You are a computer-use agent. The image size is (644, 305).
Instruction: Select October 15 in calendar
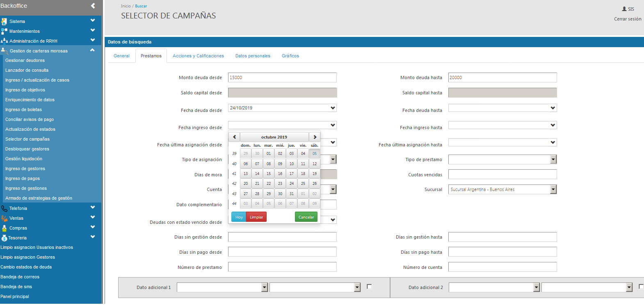tap(269, 173)
